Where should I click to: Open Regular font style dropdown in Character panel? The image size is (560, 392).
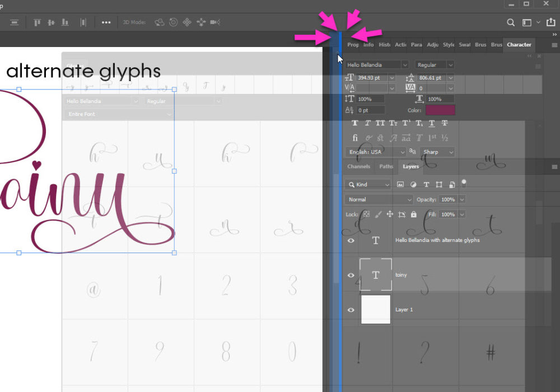pos(450,65)
